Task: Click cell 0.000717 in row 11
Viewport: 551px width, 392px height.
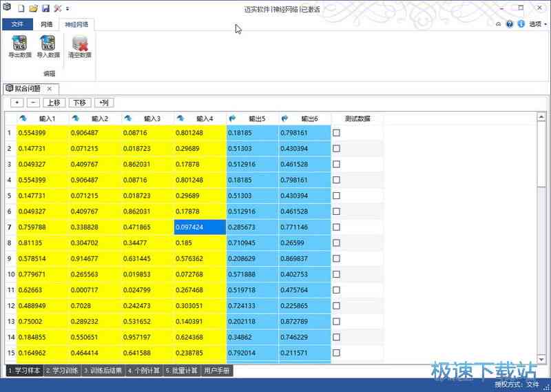Action: pyautogui.click(x=95, y=290)
